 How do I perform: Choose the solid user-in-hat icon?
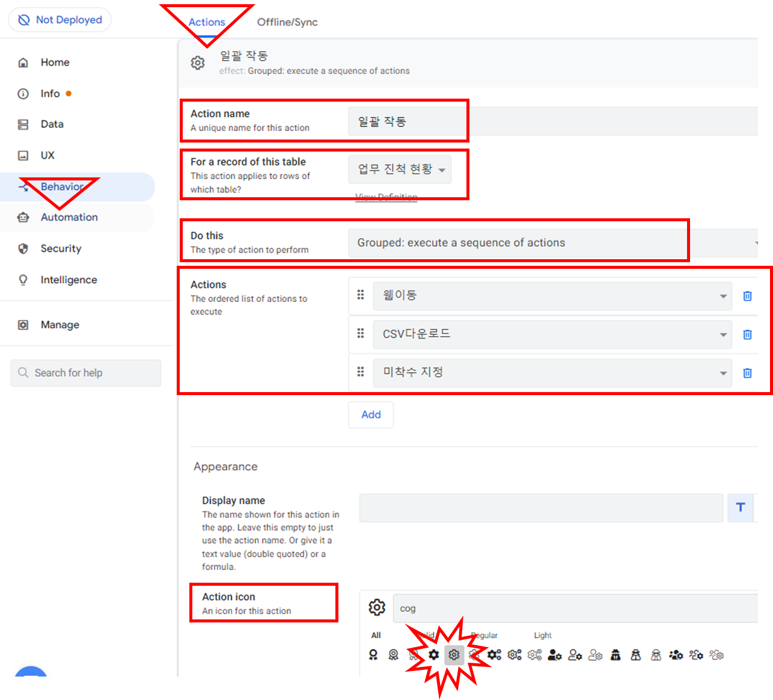[x=616, y=655]
